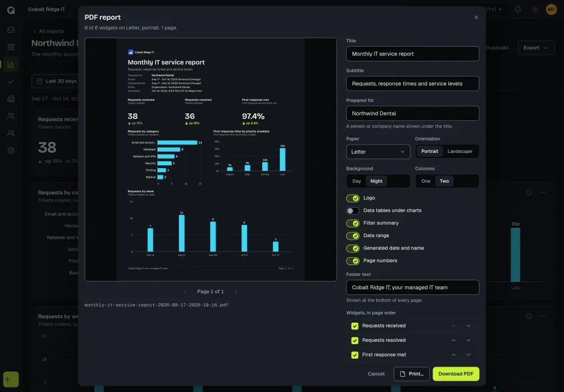Viewport: 564px width, 392px height.
Task: Open the organizations building icon in sidebar
Action: (x=11, y=99)
